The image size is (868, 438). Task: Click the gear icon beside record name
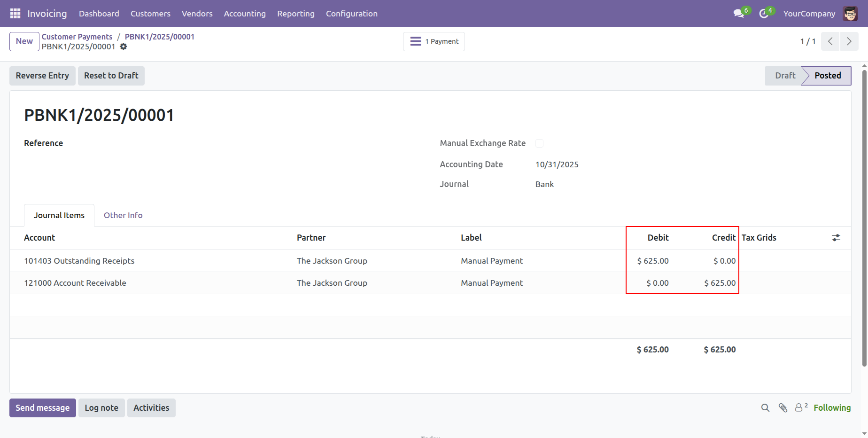pos(124,47)
